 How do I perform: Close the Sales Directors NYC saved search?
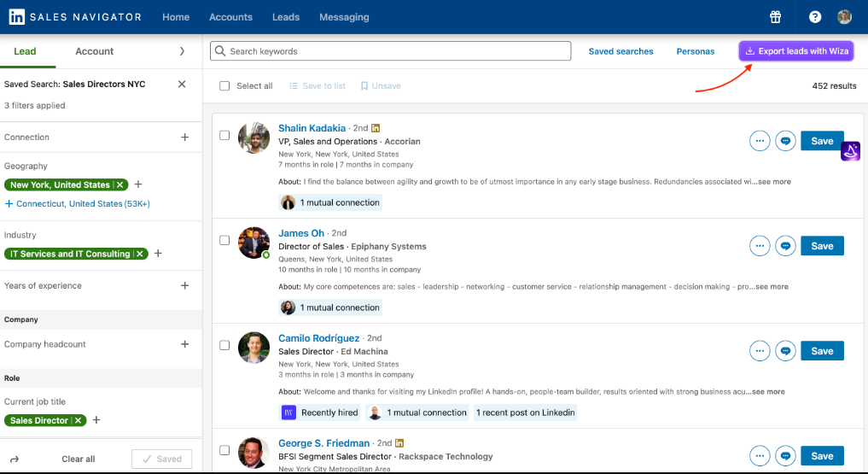[x=182, y=85]
